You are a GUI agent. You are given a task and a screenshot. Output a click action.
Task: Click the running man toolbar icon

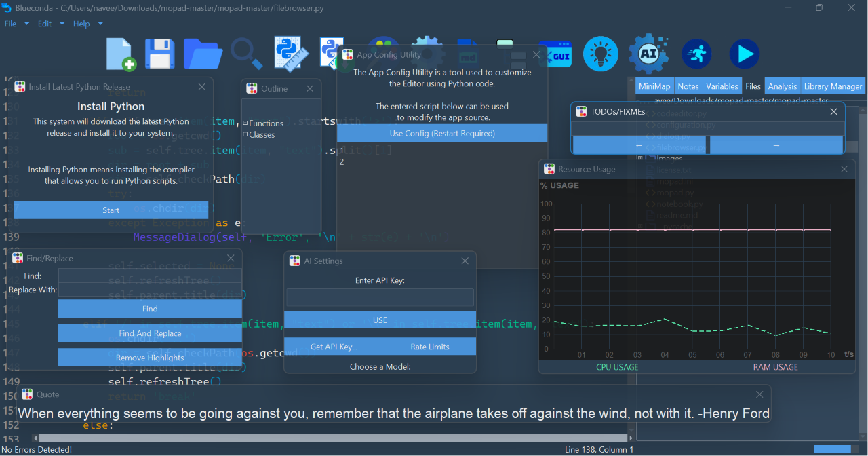coord(696,54)
